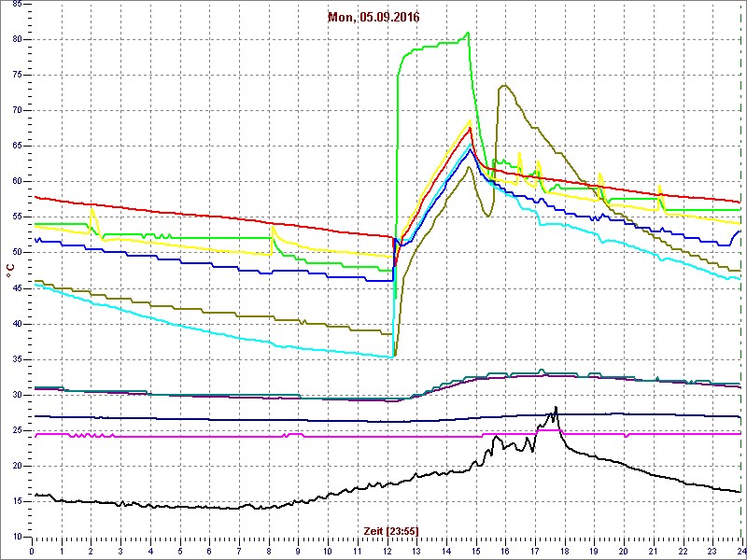Select the 60 tick label on temperature axis
Image resolution: width=747 pixels, height=560 pixels.
tap(16, 181)
